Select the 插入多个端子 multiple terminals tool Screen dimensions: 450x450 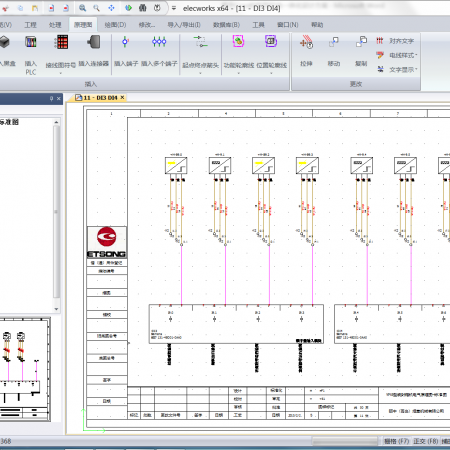159,42
